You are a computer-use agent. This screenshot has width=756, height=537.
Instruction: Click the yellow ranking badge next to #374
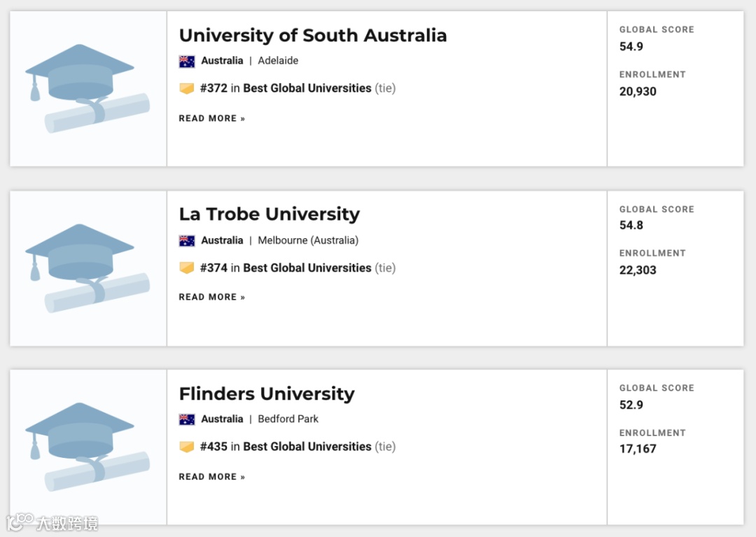187,268
